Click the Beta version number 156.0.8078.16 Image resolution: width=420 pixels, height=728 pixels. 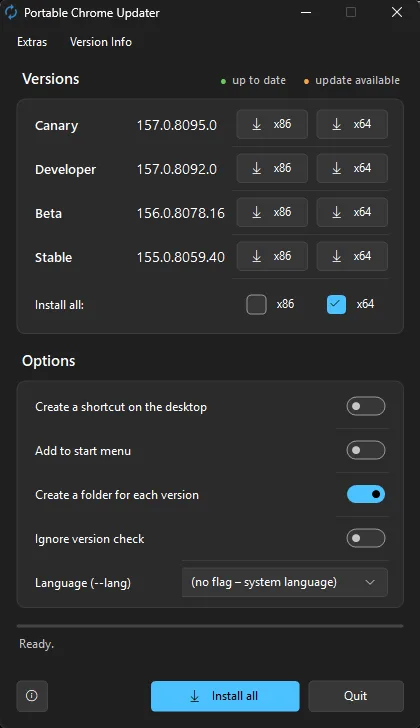click(x=181, y=213)
